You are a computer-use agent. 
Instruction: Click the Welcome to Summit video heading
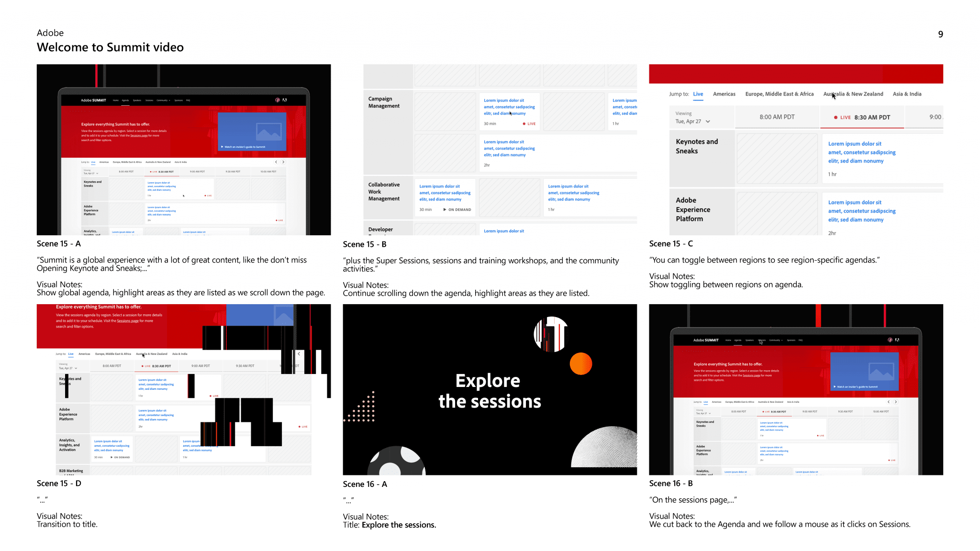point(110,47)
